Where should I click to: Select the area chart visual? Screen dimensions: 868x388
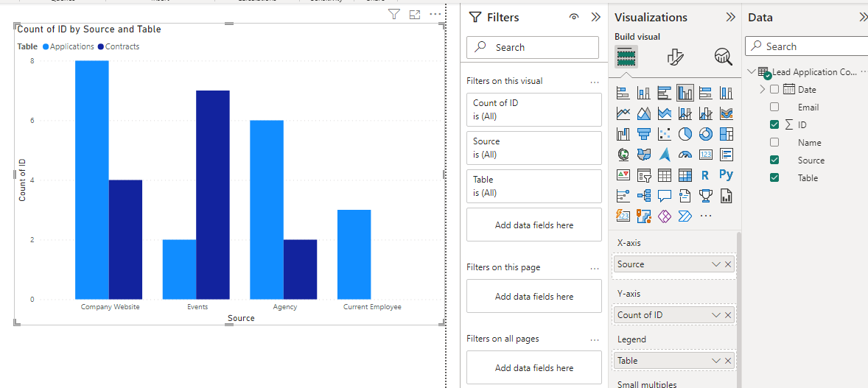coord(644,113)
